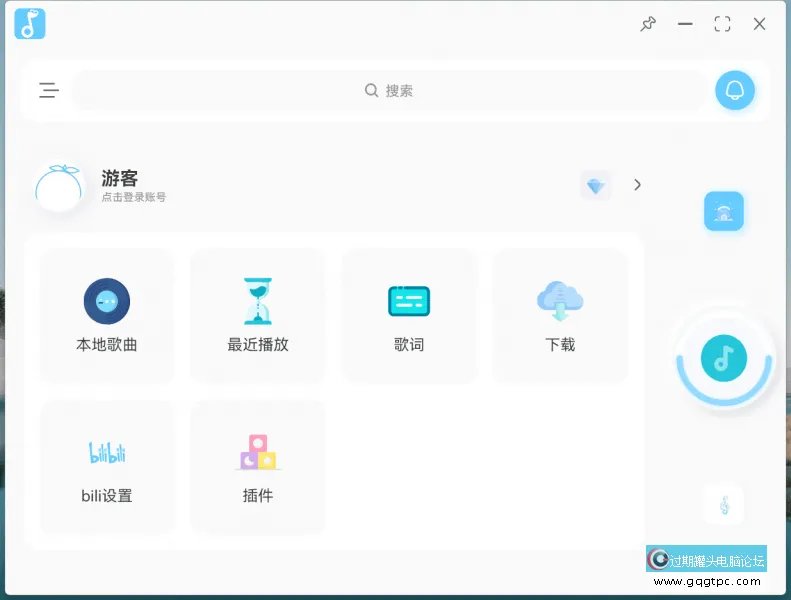The width and height of the screenshot is (791, 600).
Task: Open the 最近播放 recent plays card
Action: coord(258,316)
